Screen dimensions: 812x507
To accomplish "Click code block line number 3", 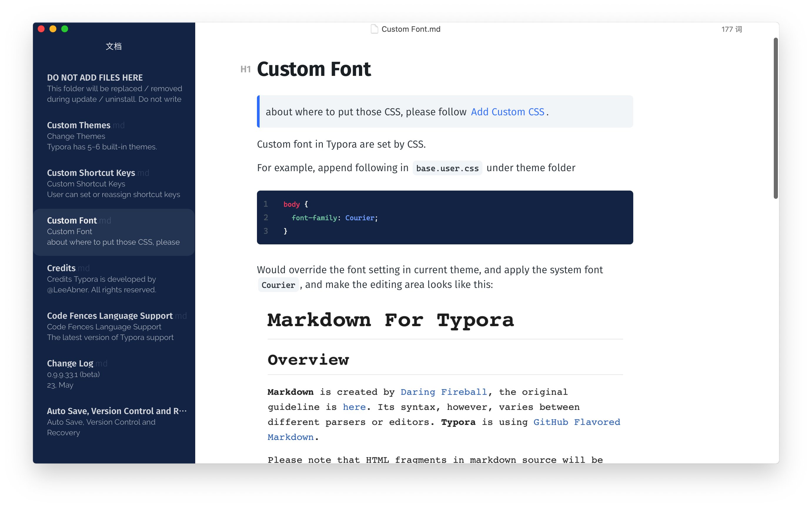I will [x=265, y=231].
